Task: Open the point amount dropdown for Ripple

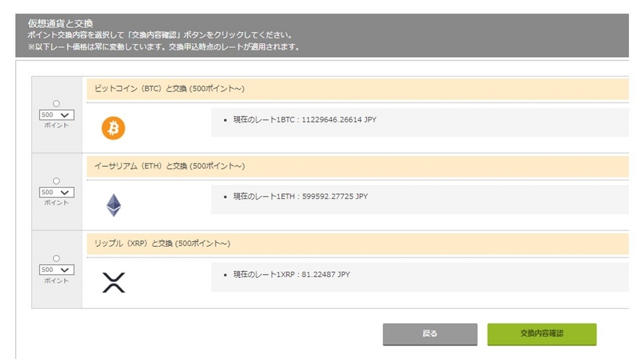Action: pyautogui.click(x=56, y=270)
